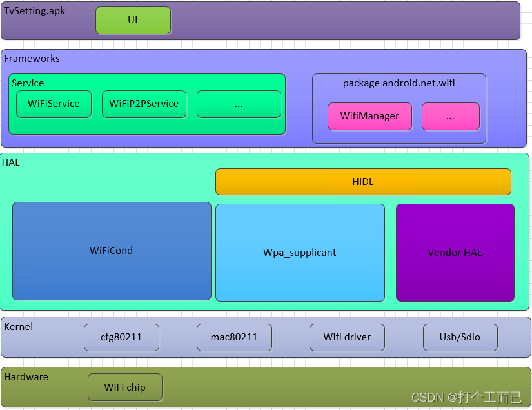Click the cfg80211 box
Viewport: 532px width, 410px height.
pos(121,337)
